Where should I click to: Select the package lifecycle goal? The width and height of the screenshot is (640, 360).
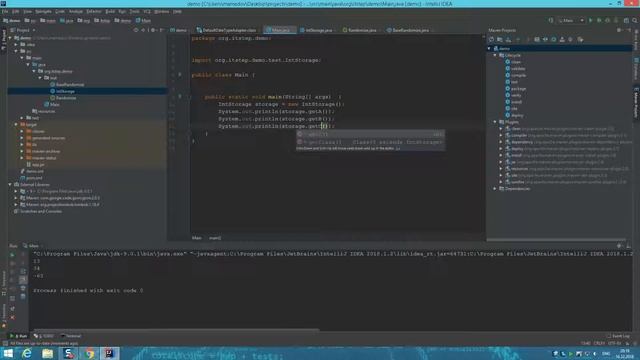click(516, 89)
